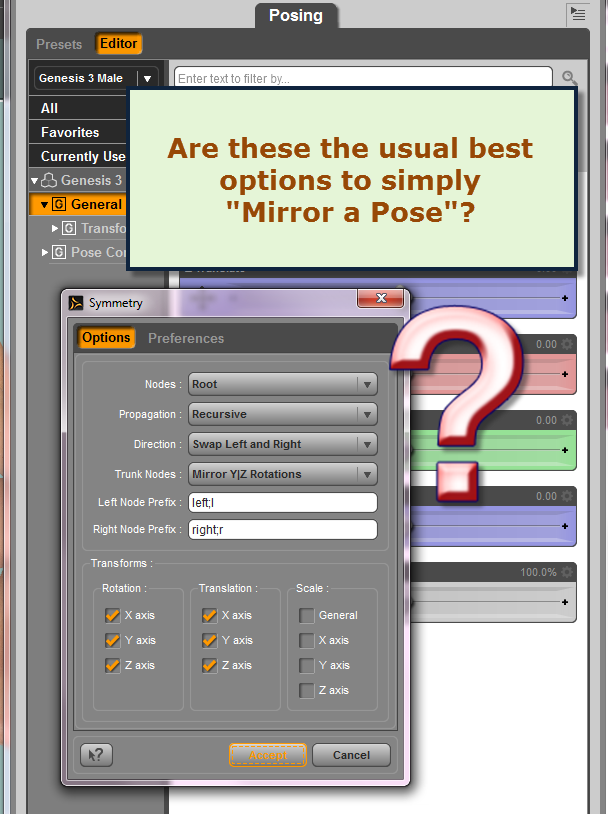Uncheck Rotation Z axis
The image size is (608, 814).
coord(112,665)
